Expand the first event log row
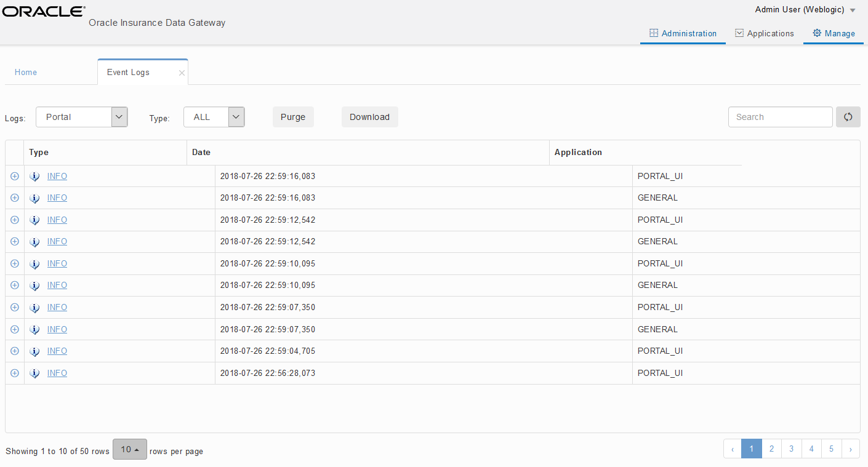This screenshot has height=467, width=868. (x=14, y=176)
